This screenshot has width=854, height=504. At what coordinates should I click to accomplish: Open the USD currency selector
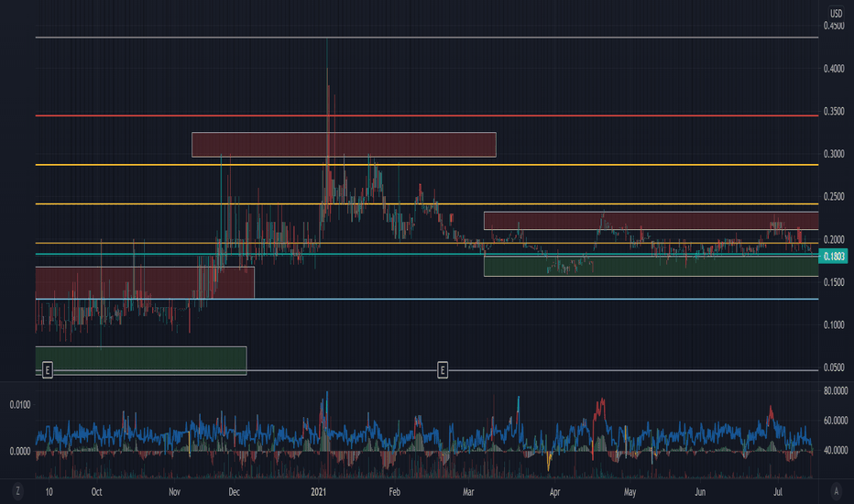(x=836, y=14)
